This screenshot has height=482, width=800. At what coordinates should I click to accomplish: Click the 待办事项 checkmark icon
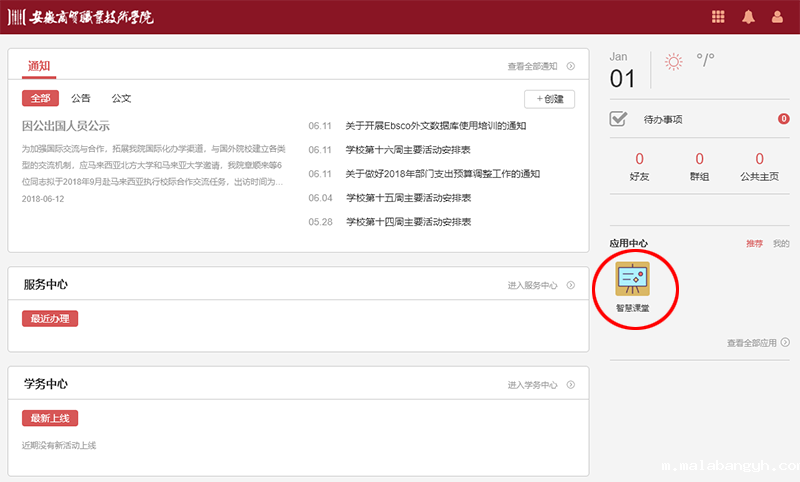[618, 119]
